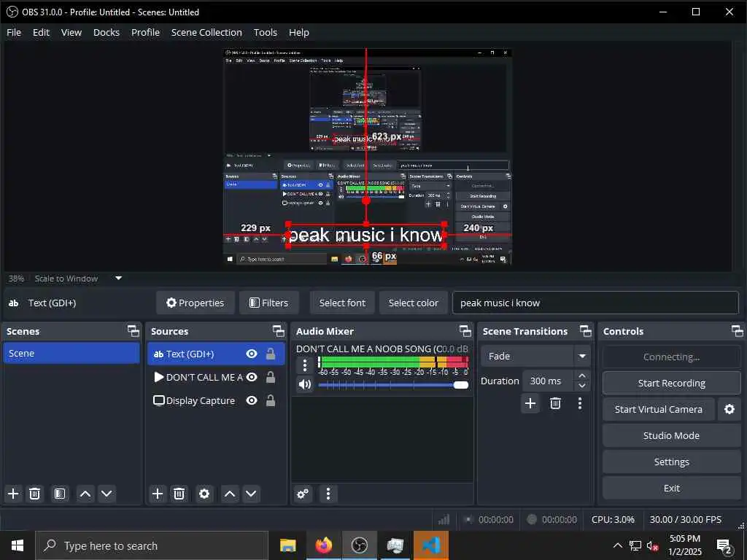Image resolution: width=747 pixels, height=560 pixels.
Task: Add a new source with plus icon
Action: (158, 494)
